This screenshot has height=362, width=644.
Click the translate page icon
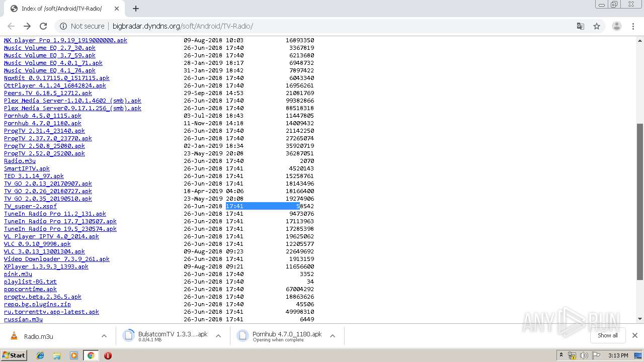coord(580,26)
